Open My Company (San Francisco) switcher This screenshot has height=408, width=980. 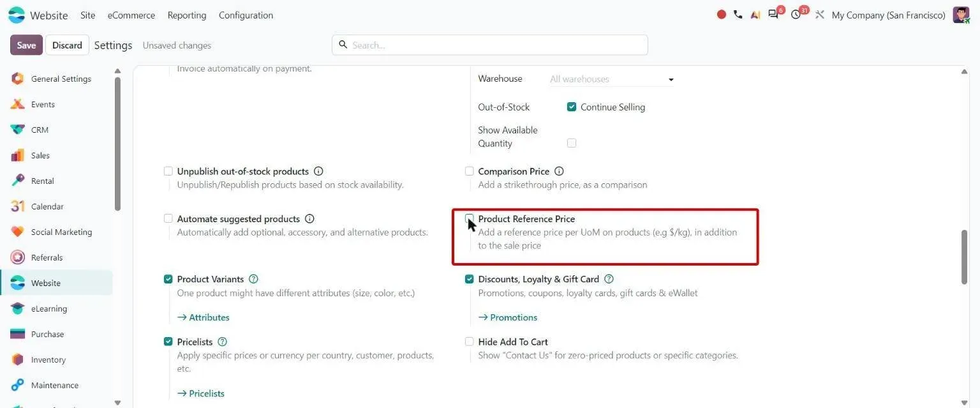click(888, 15)
